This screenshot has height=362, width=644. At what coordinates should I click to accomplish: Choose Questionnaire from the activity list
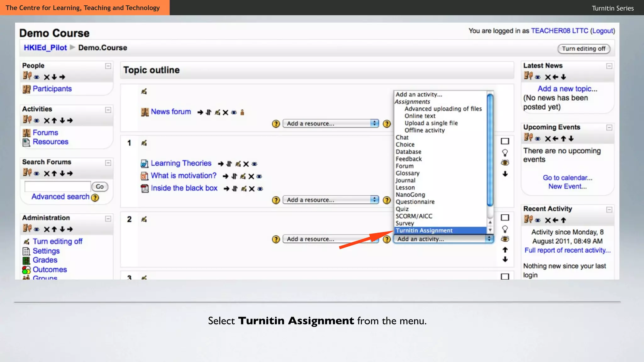coord(415,202)
